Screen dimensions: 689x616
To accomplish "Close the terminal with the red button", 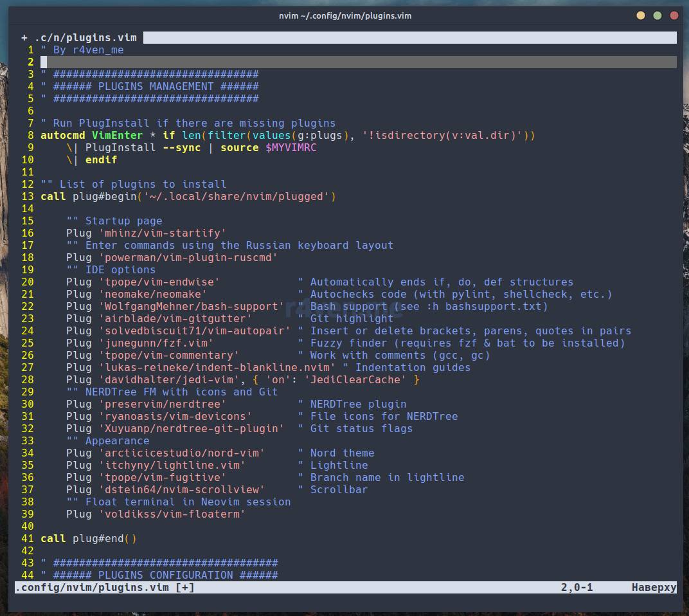I will 674,15.
